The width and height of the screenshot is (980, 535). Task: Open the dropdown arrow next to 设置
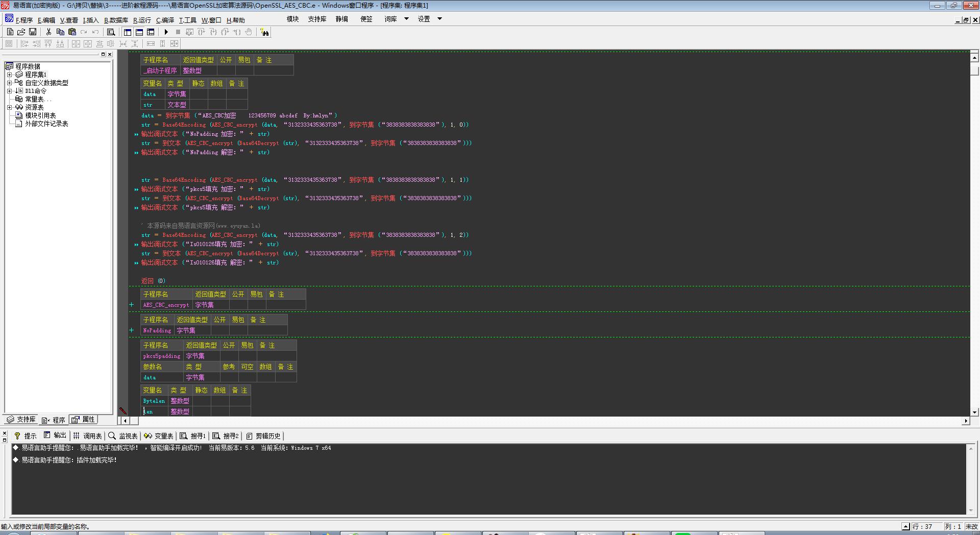439,19
